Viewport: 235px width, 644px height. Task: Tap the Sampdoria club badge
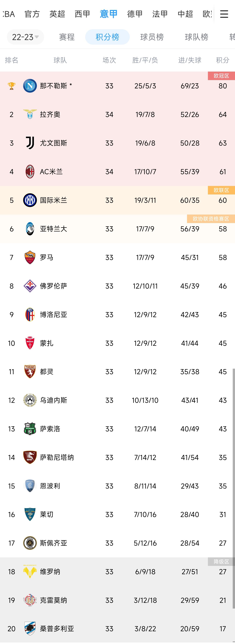pyautogui.click(x=30, y=629)
